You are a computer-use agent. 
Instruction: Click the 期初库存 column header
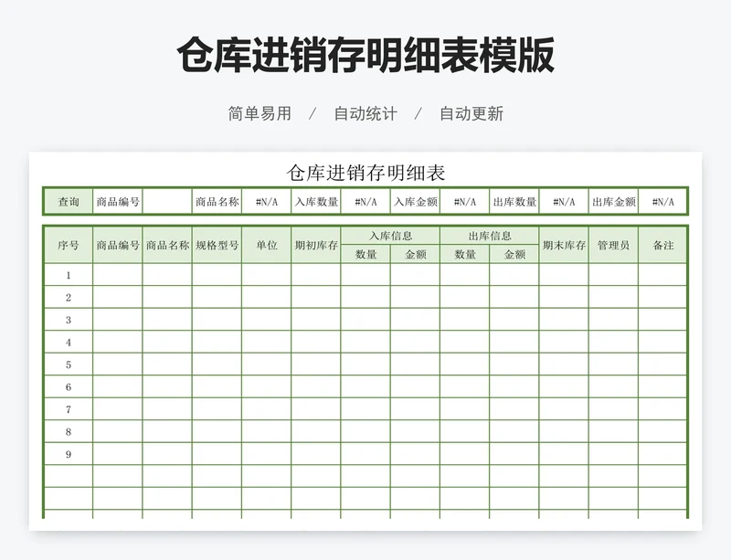[316, 245]
